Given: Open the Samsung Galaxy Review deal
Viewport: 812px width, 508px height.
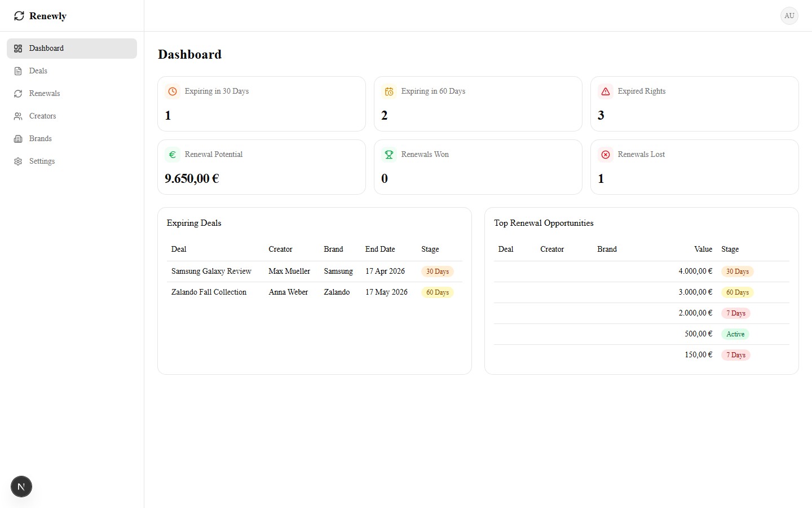Looking at the screenshot, I should pyautogui.click(x=211, y=271).
